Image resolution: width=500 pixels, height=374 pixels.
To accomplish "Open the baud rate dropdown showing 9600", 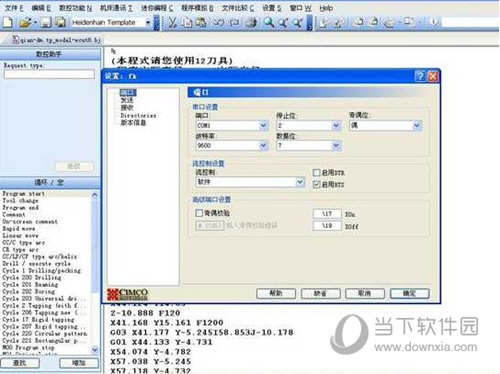I will coord(263,145).
